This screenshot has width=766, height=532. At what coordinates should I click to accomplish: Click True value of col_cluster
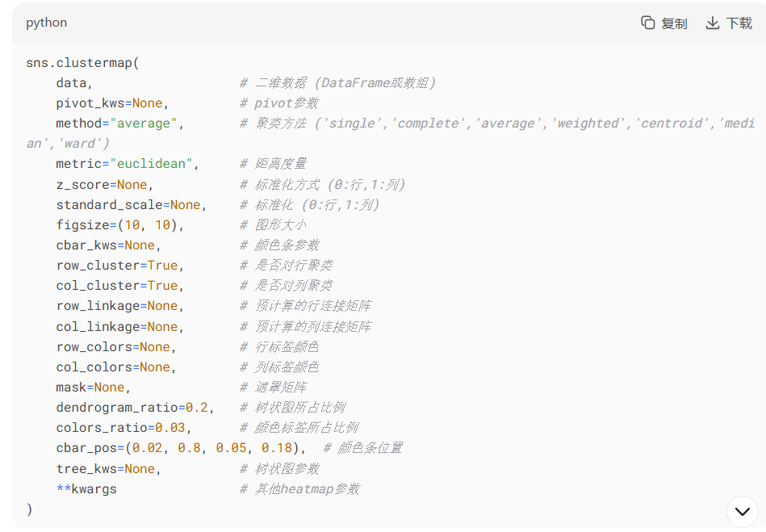[162, 286]
